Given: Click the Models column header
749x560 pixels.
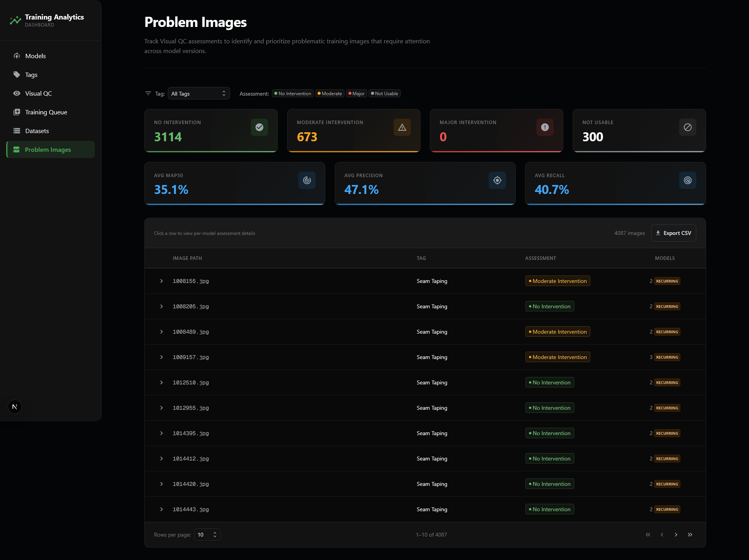Looking at the screenshot, I should pyautogui.click(x=665, y=258).
